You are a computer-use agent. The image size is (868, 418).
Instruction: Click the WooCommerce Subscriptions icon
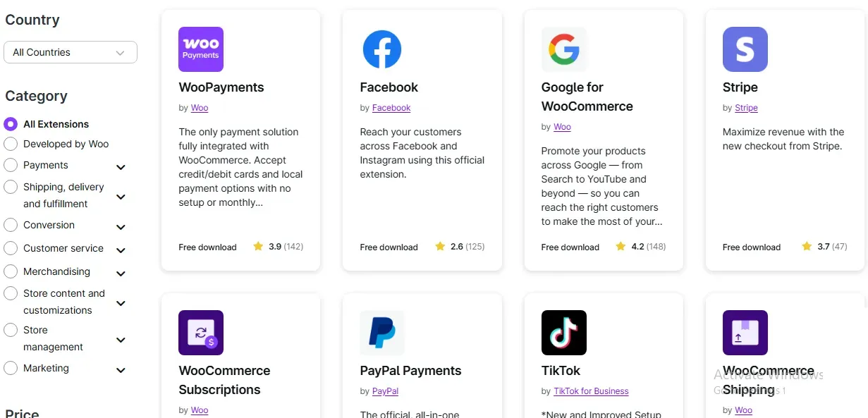pos(200,332)
